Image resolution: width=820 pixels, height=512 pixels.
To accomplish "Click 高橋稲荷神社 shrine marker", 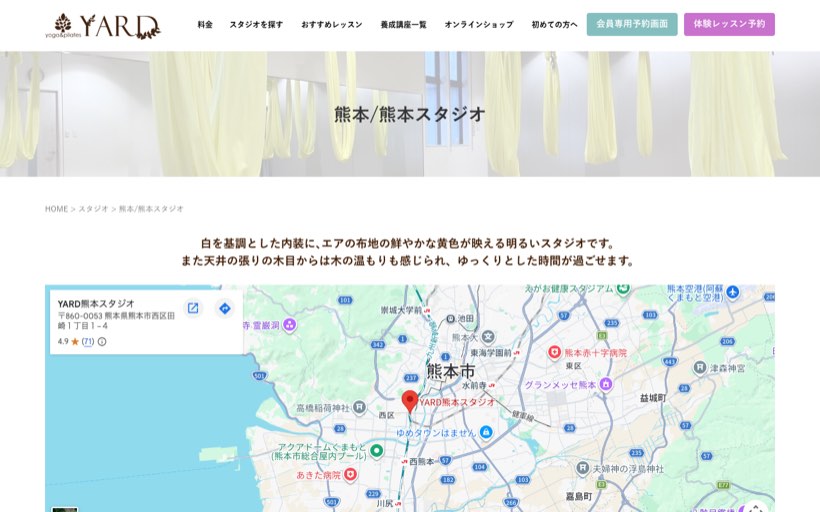I will click(359, 407).
